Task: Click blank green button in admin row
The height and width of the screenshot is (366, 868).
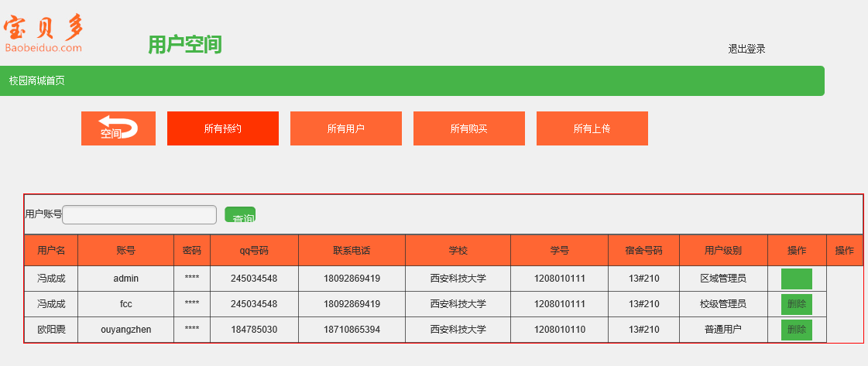Action: pos(797,279)
